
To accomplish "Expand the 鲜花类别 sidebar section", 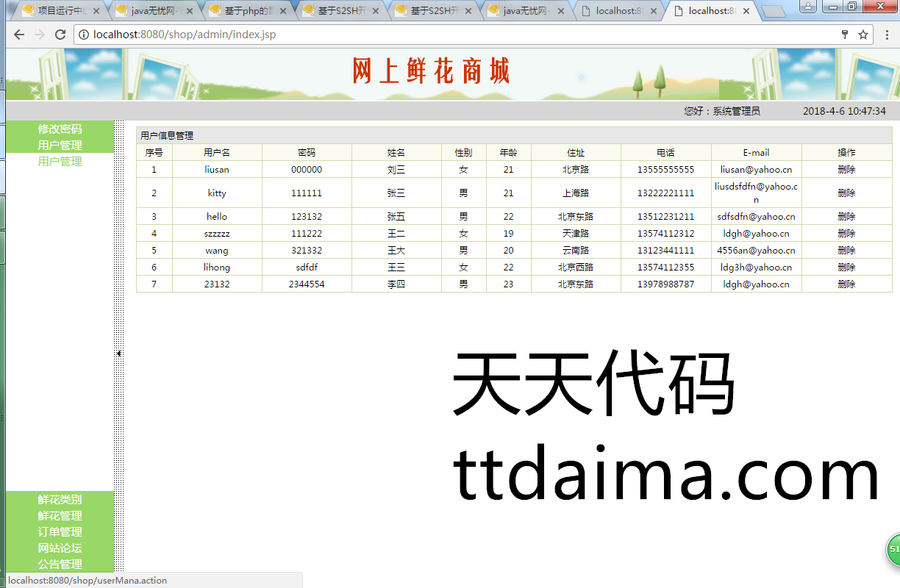I will [x=60, y=500].
